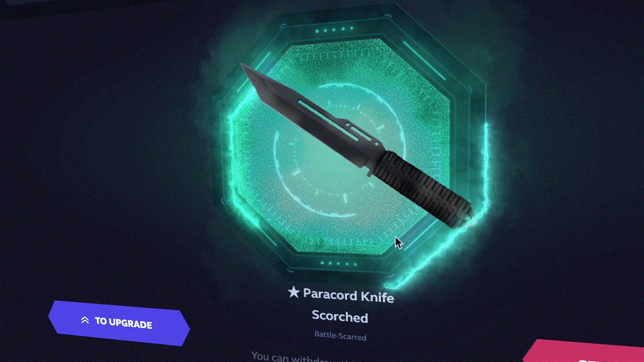Image resolution: width=644 pixels, height=362 pixels.
Task: Click the double chevron upgrade icon
Action: (85, 320)
